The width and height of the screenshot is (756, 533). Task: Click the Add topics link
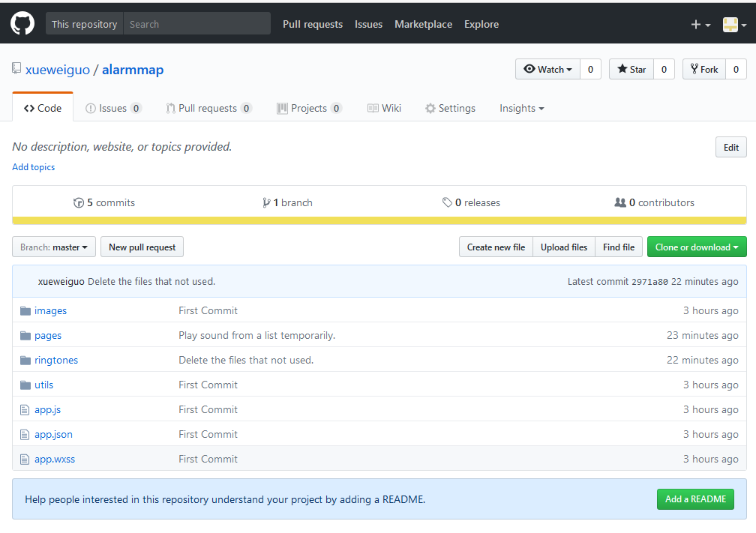click(33, 166)
